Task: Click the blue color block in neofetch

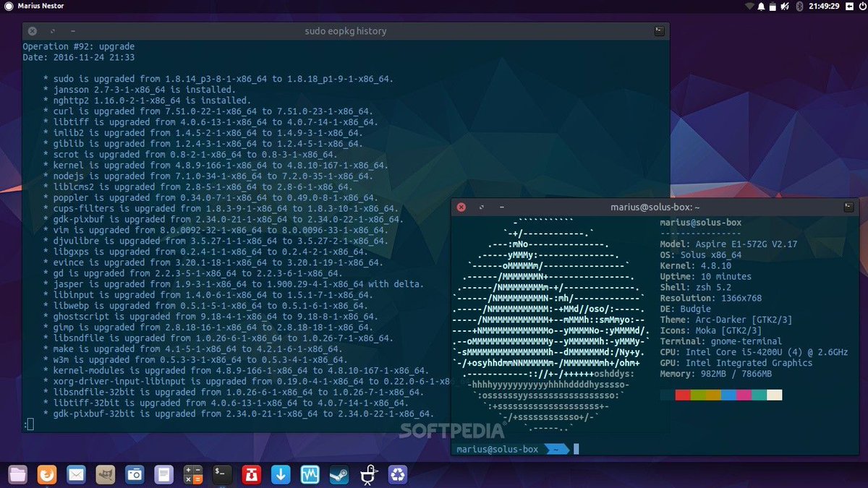Action: pos(728,395)
